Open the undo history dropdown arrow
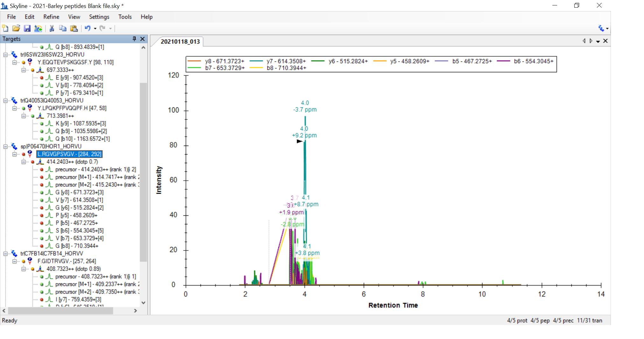The width and height of the screenshot is (644, 339). point(95,29)
